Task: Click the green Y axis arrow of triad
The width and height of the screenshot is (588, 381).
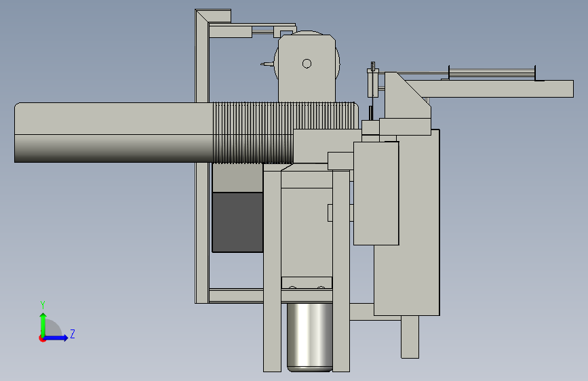Action: click(43, 323)
